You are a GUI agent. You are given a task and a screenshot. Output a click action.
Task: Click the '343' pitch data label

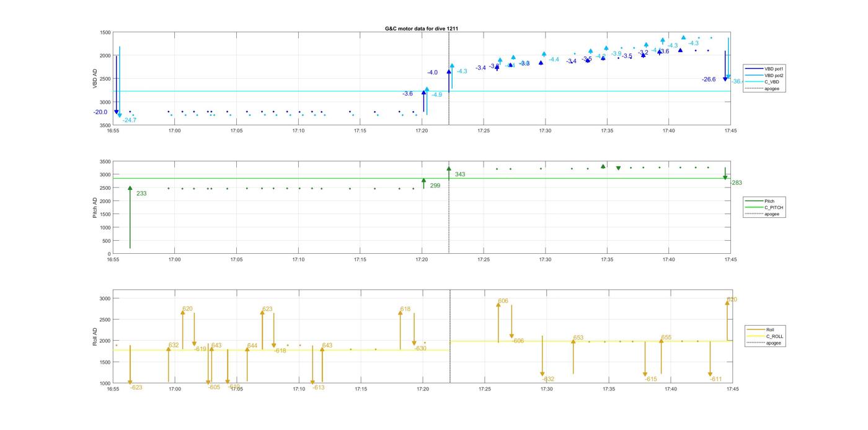pos(459,174)
